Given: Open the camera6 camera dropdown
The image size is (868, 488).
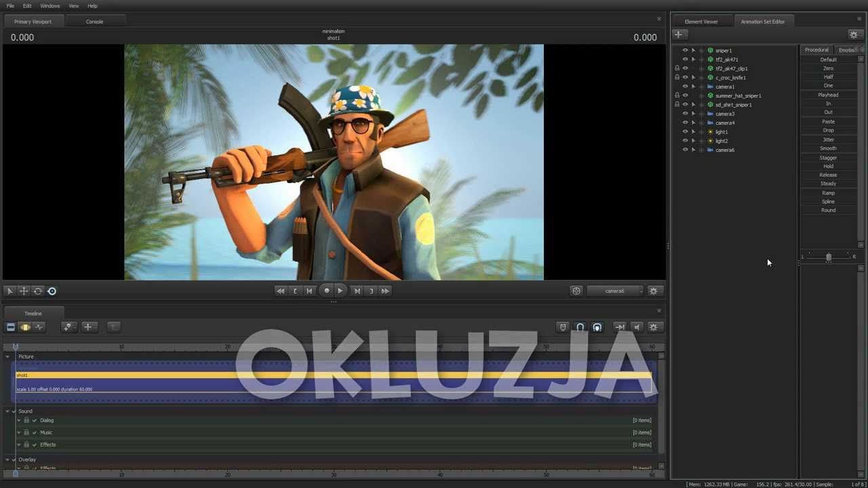Looking at the screenshot, I should [614, 291].
